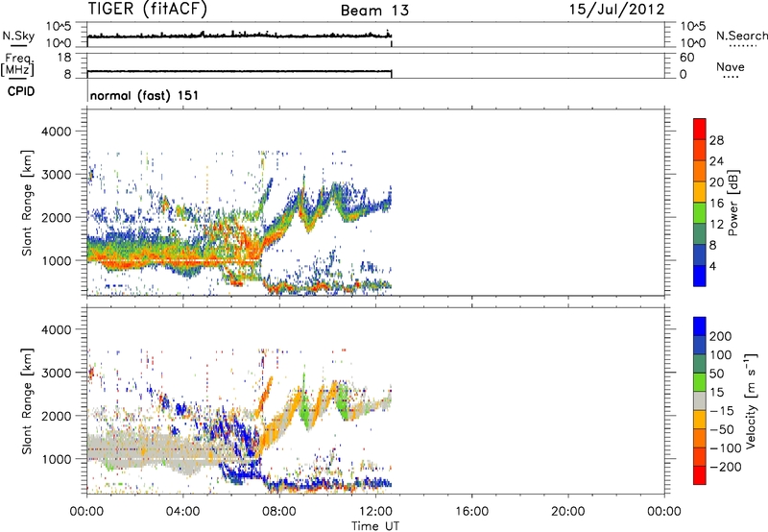The height and width of the screenshot is (532, 768).
Task: Click the blue bottom of power colorbar
Action: [700, 276]
